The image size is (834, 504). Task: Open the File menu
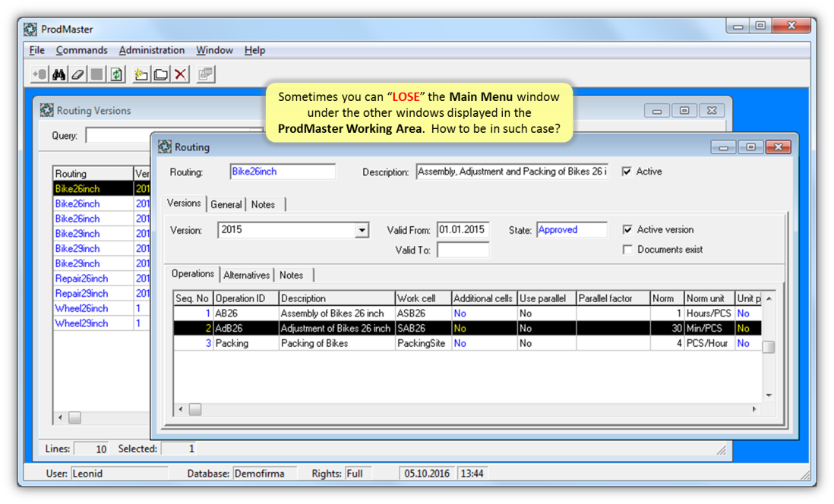pyautogui.click(x=36, y=50)
